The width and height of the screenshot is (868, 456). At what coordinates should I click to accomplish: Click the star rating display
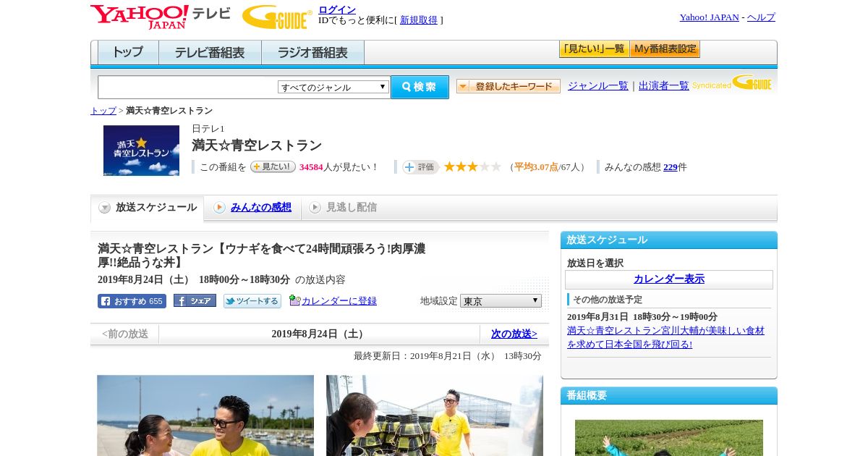pos(472,166)
